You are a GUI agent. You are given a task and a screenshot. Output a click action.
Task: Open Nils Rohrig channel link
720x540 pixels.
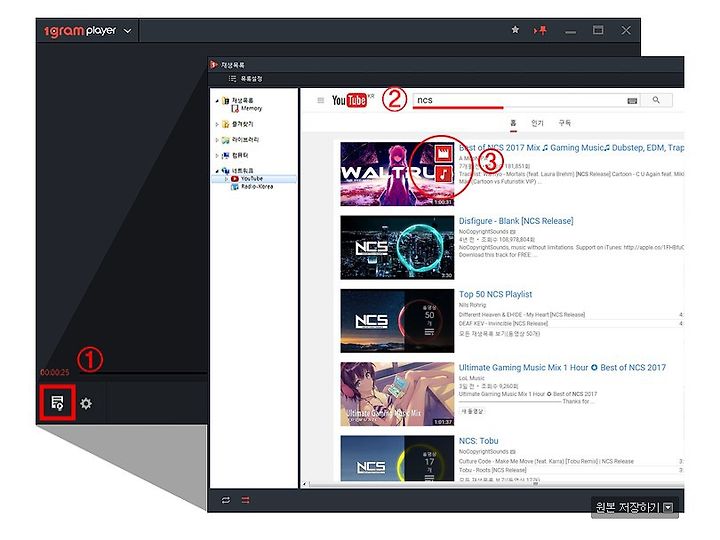tap(472, 305)
